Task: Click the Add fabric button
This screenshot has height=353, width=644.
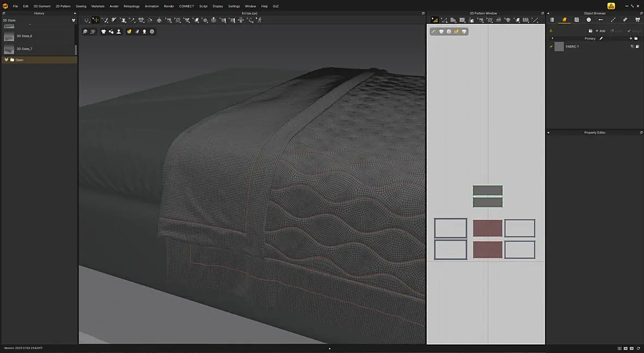Action: [600, 31]
